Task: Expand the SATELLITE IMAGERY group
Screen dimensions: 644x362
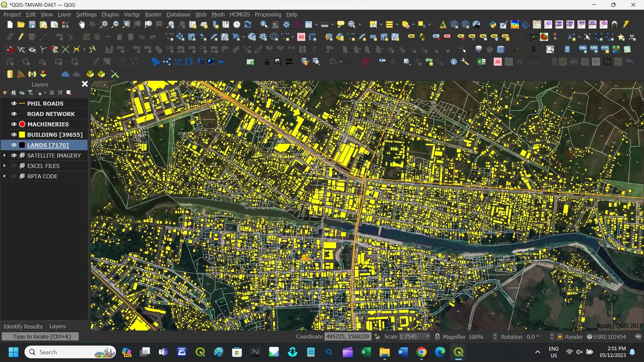Action: [4, 156]
